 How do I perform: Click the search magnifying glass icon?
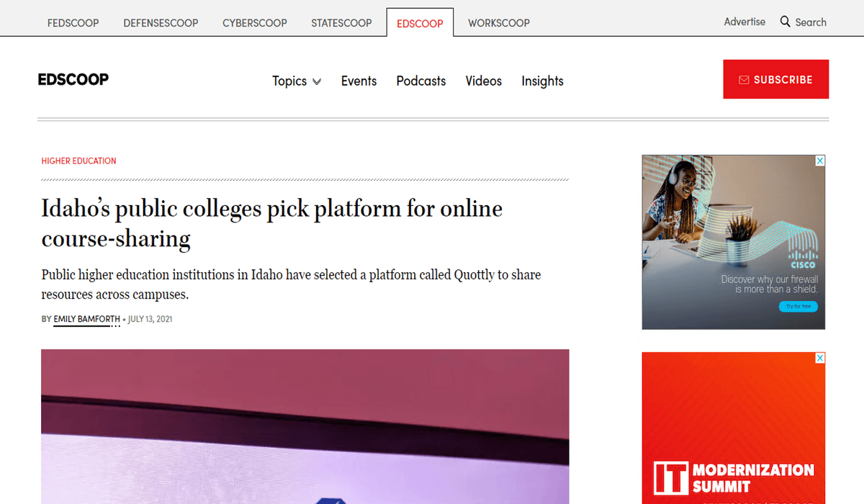(785, 22)
